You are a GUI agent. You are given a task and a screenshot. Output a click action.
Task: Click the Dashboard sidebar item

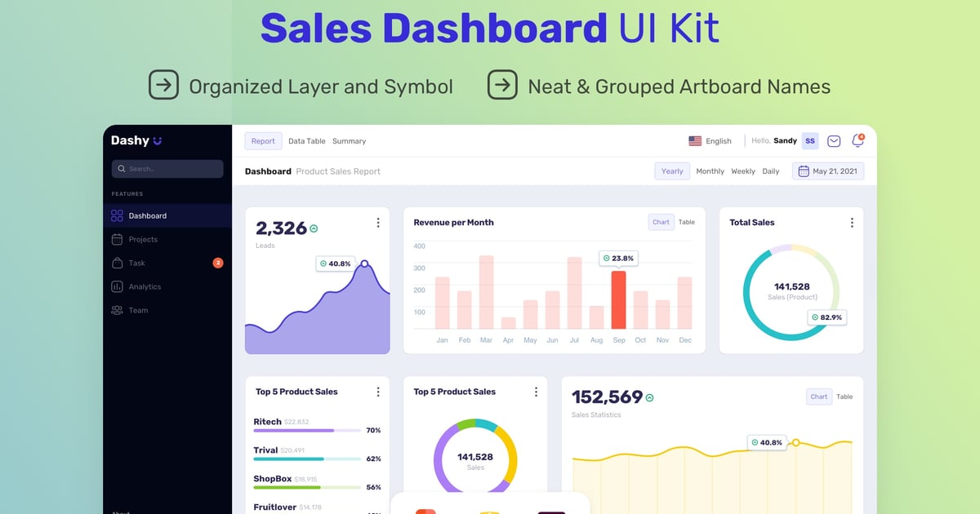[147, 216]
